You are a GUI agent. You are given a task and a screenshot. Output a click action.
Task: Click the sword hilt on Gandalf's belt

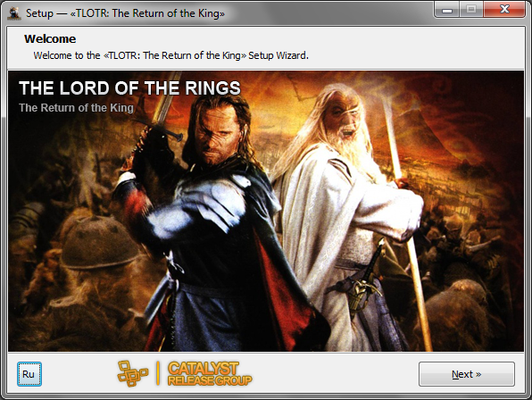point(365,285)
